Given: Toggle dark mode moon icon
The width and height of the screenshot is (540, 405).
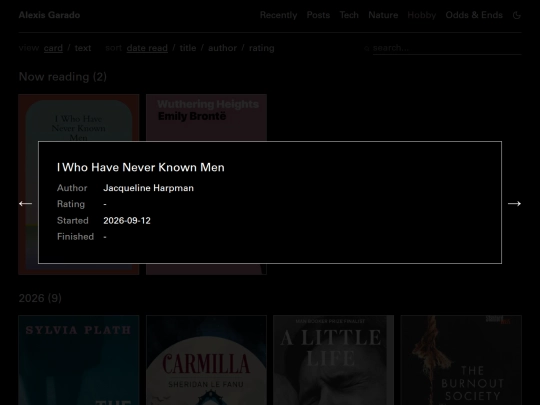Looking at the screenshot, I should point(517,15).
